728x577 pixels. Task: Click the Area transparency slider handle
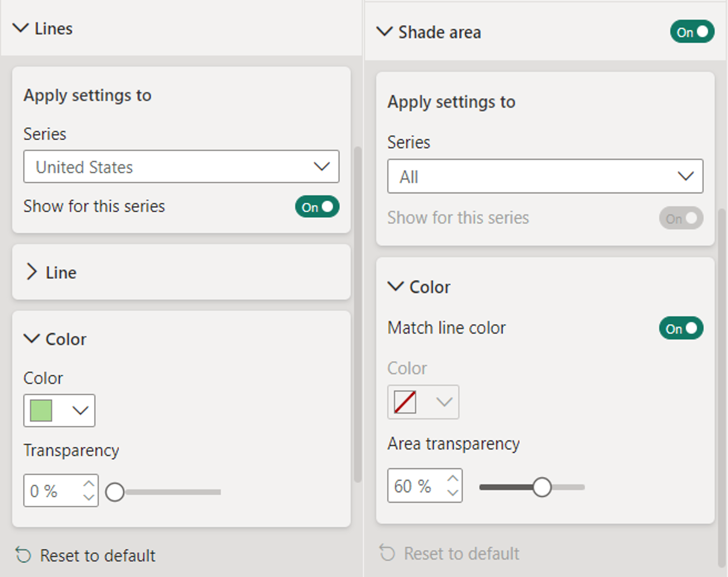tap(542, 487)
